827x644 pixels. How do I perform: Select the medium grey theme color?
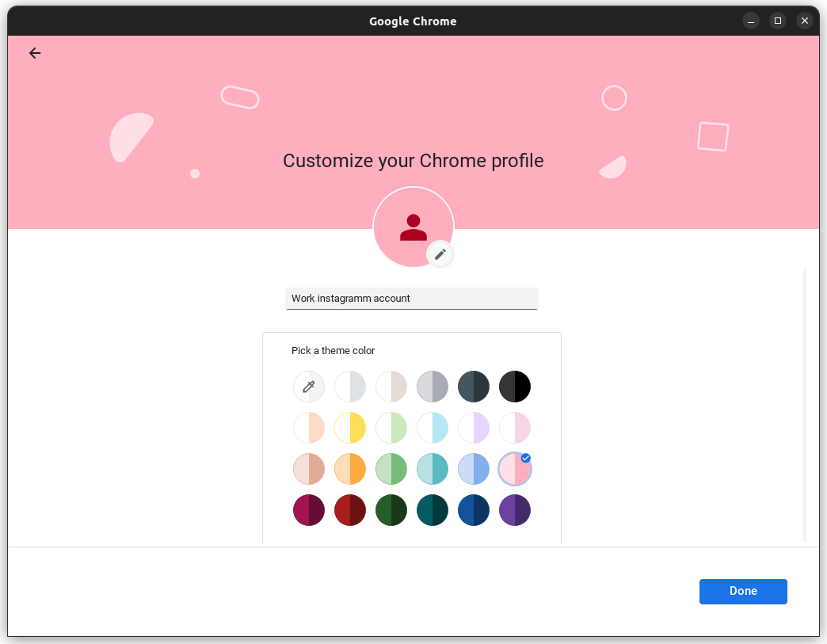[433, 387]
